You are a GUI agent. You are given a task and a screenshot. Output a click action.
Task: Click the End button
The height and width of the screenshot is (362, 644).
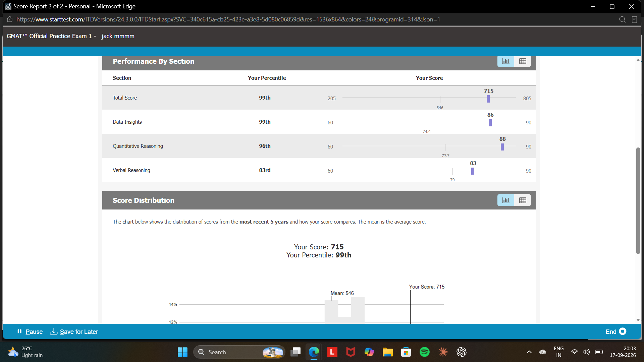[x=616, y=331]
